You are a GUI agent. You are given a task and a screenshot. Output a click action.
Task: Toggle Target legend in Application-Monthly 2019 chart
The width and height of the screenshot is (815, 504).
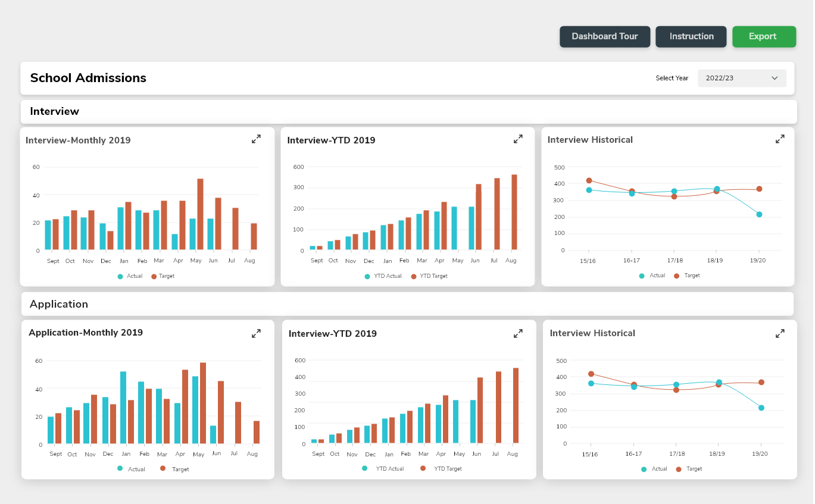click(174, 469)
